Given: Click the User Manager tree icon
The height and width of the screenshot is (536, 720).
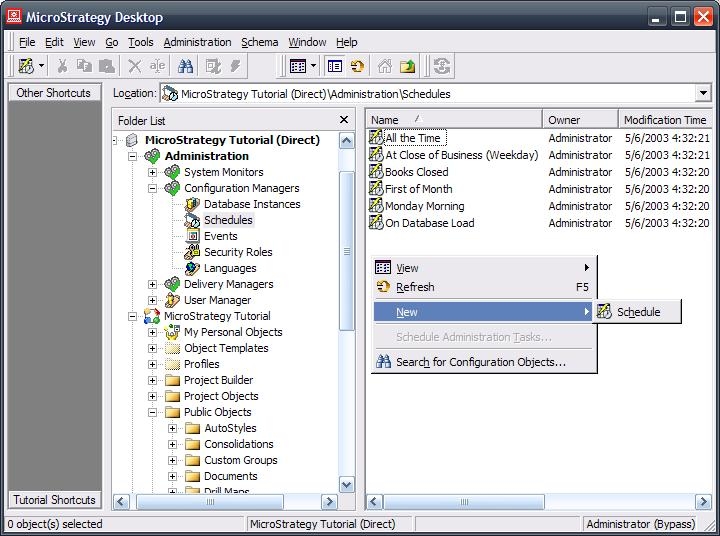Looking at the screenshot, I should [172, 300].
